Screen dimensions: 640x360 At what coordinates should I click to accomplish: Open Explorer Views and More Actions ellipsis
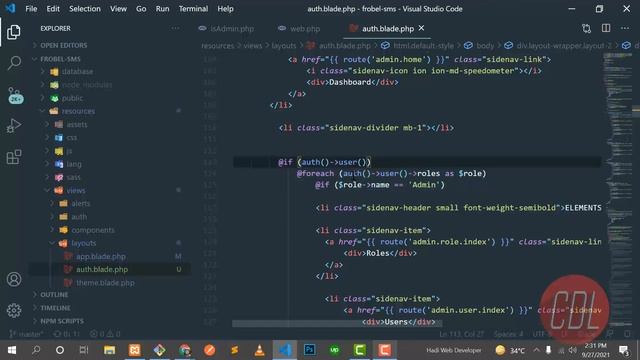pos(175,28)
